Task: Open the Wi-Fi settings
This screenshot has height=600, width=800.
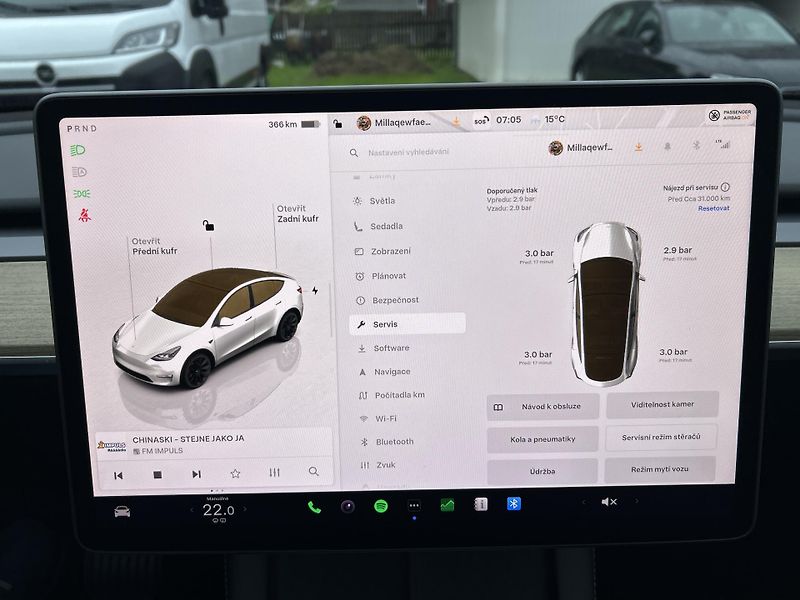Action: point(379,418)
